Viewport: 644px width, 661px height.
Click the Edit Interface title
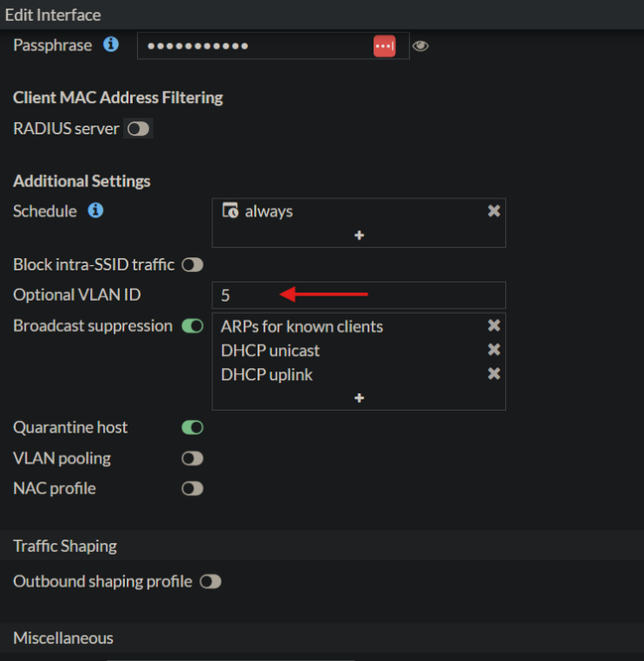[53, 15]
